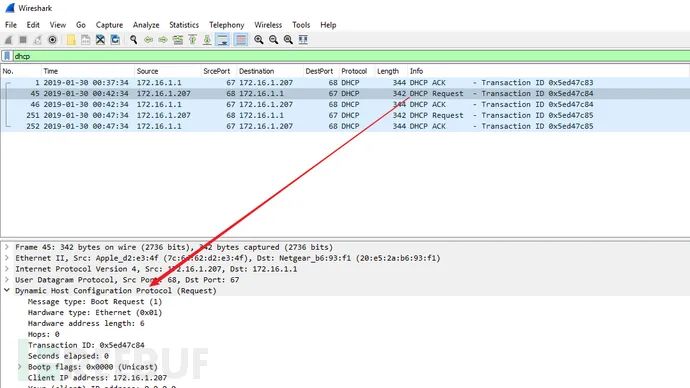Sort by the Protocol column header
This screenshot has height=388, width=690.
coord(357,71)
